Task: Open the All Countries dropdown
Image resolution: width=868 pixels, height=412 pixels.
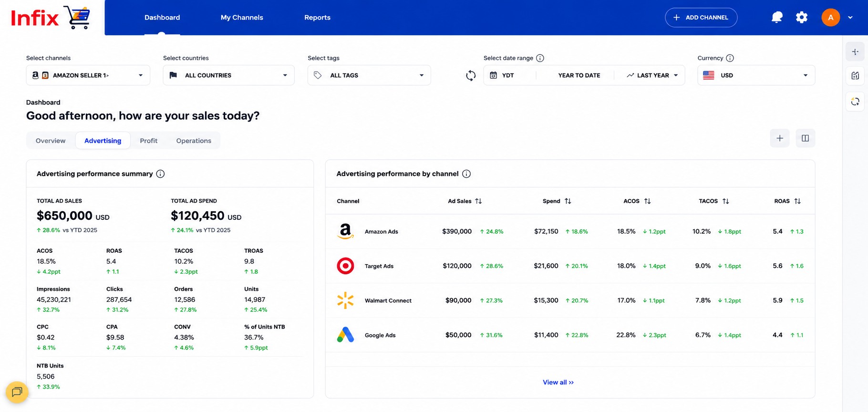Action: (x=228, y=75)
